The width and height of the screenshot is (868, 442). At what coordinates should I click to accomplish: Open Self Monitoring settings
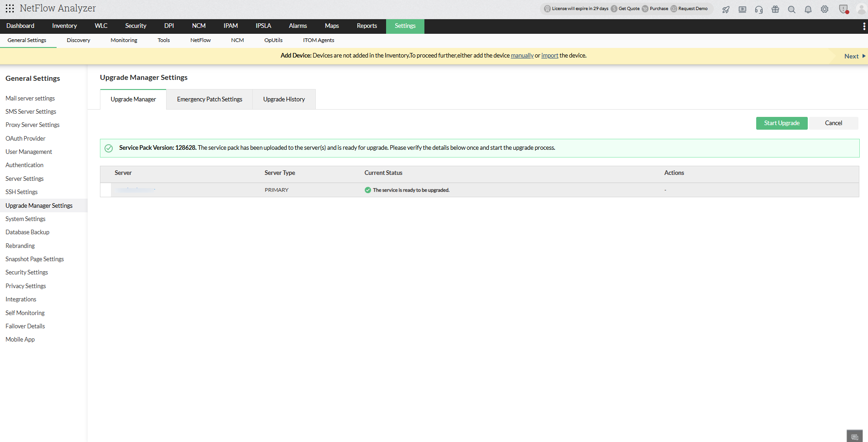coord(25,313)
